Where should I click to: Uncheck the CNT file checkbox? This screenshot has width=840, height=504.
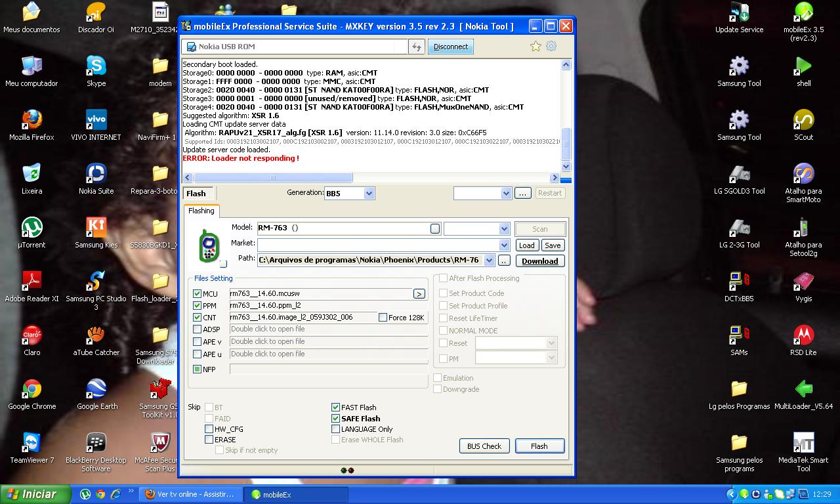tap(197, 318)
